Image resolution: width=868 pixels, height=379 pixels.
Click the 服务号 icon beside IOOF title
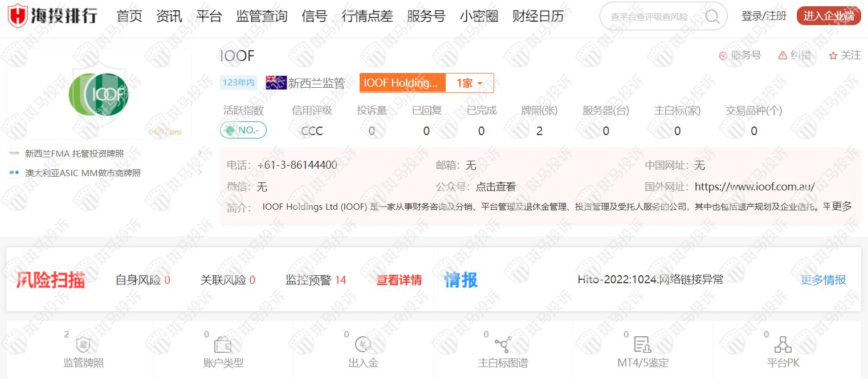[x=723, y=55]
